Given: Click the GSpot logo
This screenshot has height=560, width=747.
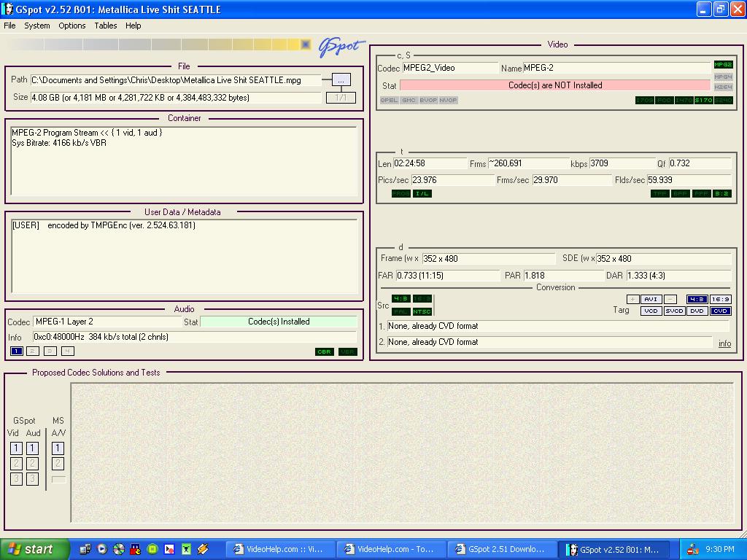Looking at the screenshot, I should [341, 47].
